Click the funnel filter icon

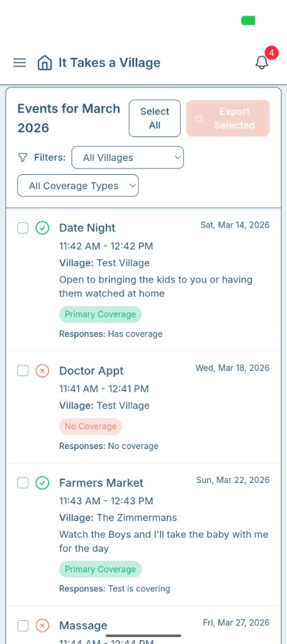[x=23, y=158]
